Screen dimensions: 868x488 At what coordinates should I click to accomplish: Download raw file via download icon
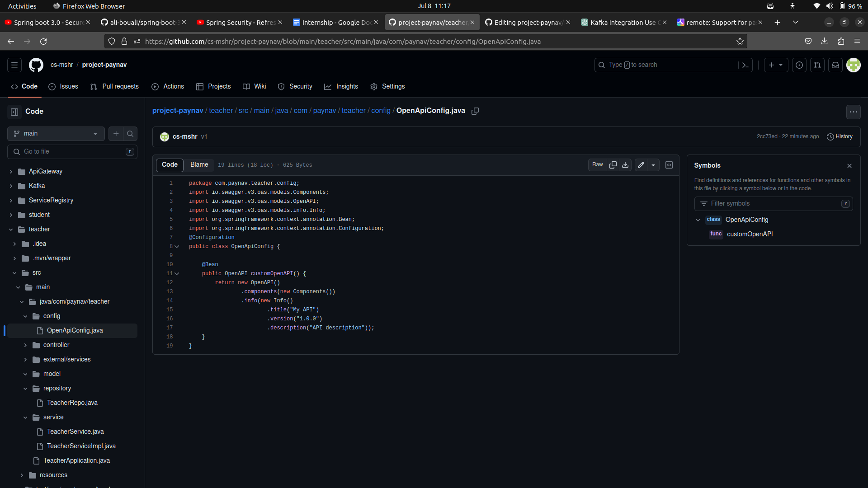[625, 164]
